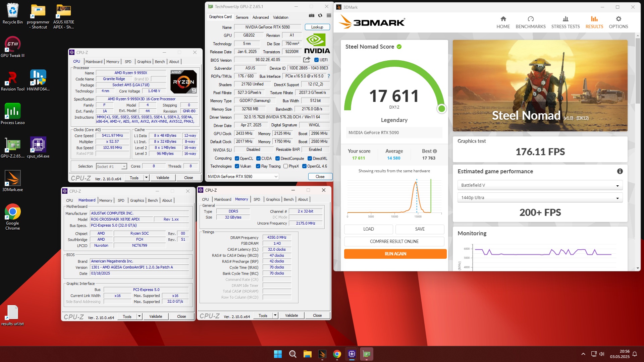The image size is (644, 362).
Task: Open Tools dropdown arrow in CPU-Z Memory window
Action: pos(275,315)
